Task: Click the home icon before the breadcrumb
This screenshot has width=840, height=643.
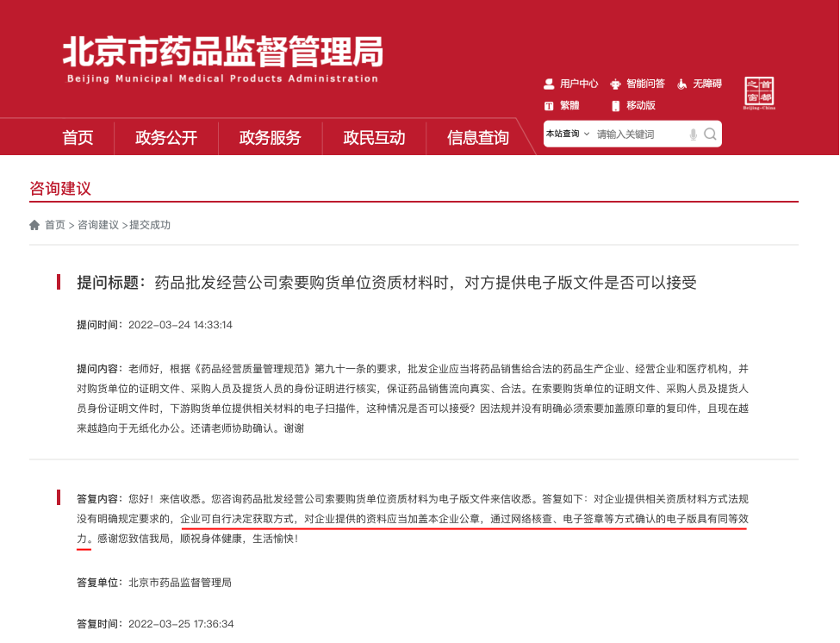Action: [x=34, y=224]
